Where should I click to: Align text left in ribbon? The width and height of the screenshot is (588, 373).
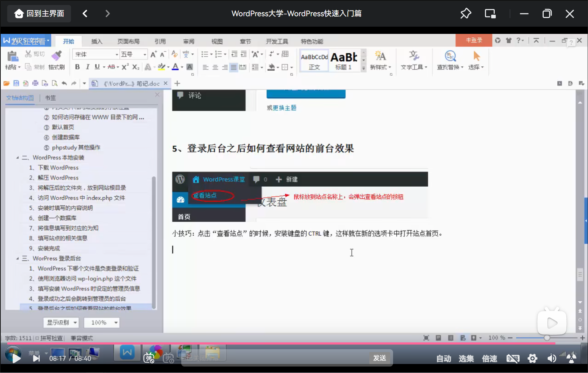pyautogui.click(x=205, y=67)
